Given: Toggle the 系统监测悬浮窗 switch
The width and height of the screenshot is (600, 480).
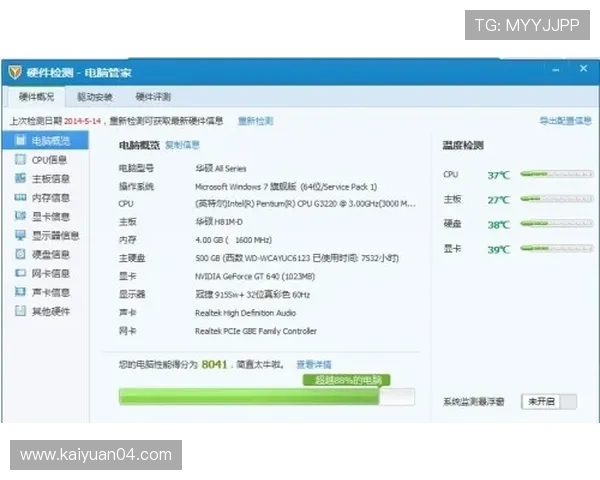Looking at the screenshot, I should 549,402.
